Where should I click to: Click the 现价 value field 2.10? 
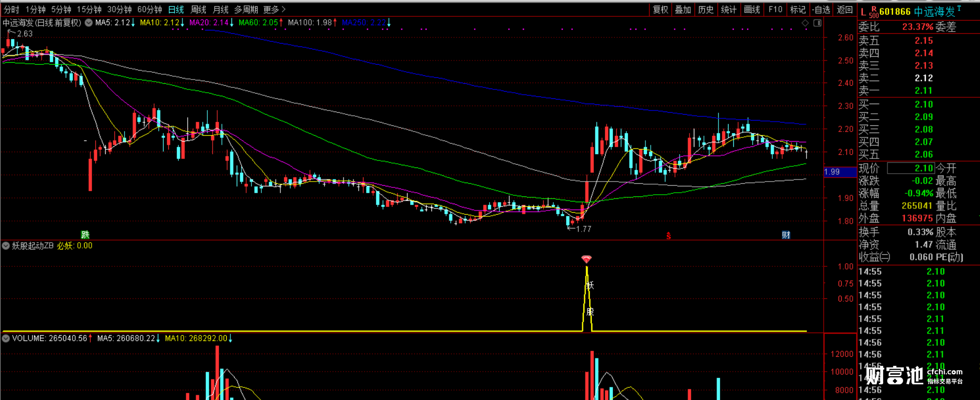(911, 168)
